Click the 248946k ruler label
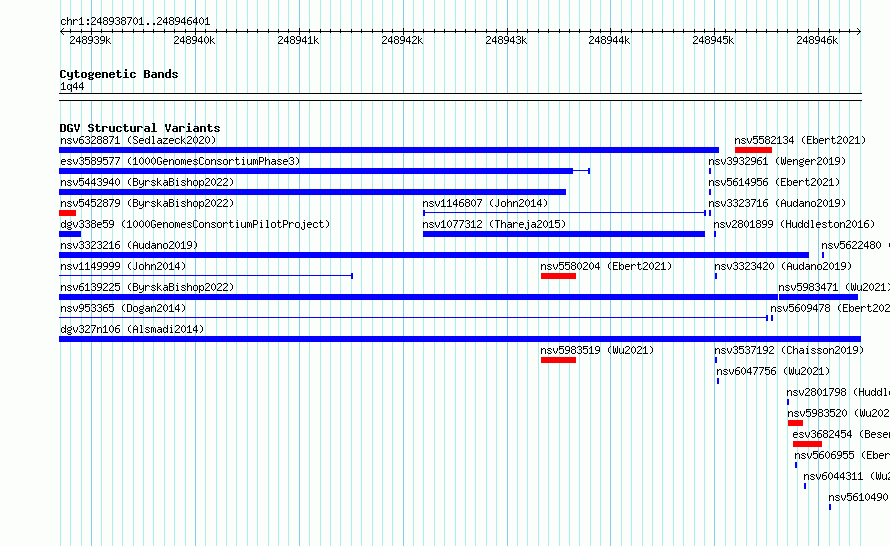The height and width of the screenshot is (546, 890). click(817, 40)
